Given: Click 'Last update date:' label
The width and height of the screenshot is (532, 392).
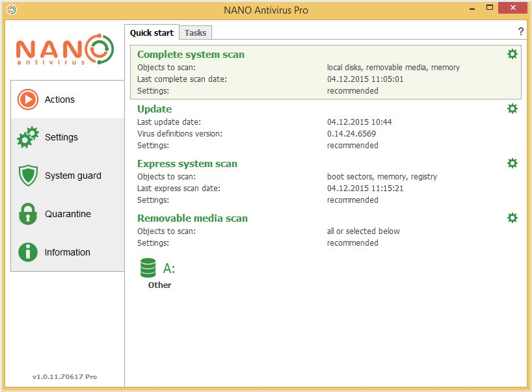Looking at the screenshot, I should (x=169, y=122).
